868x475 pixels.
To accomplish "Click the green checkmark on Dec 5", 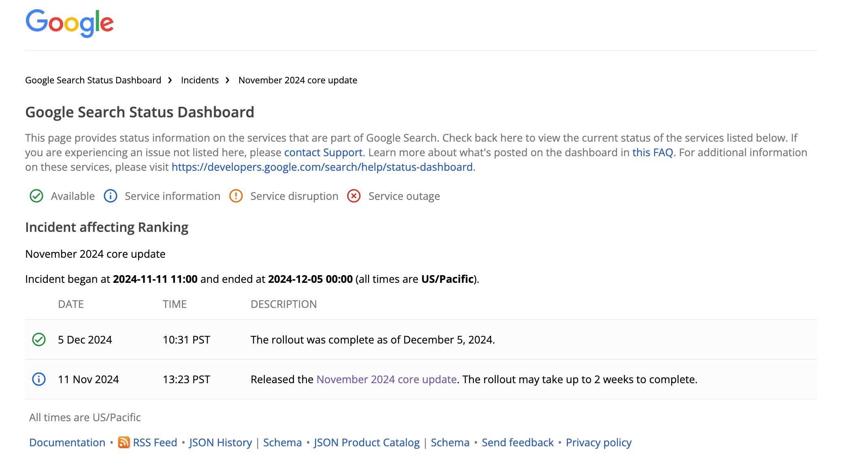I will [39, 339].
